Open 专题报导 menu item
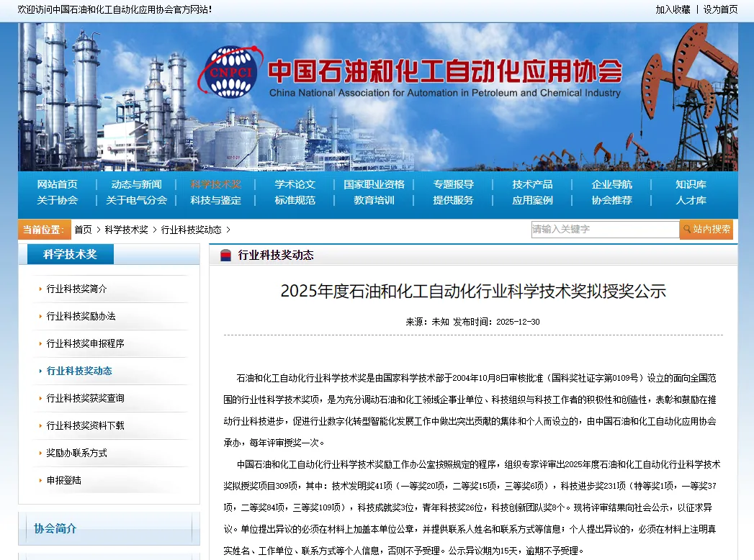This screenshot has height=560, width=754. [x=454, y=184]
